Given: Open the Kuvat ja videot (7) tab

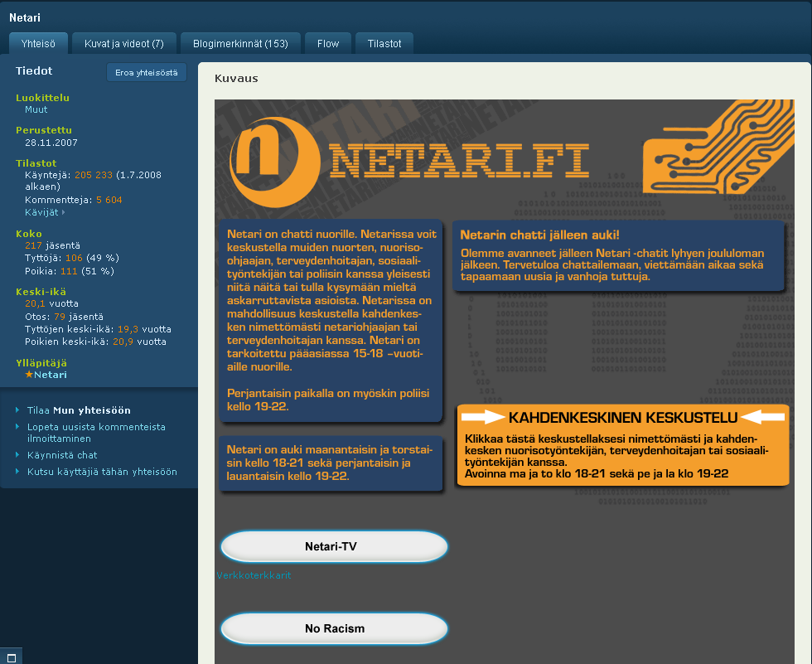Looking at the screenshot, I should click(124, 43).
